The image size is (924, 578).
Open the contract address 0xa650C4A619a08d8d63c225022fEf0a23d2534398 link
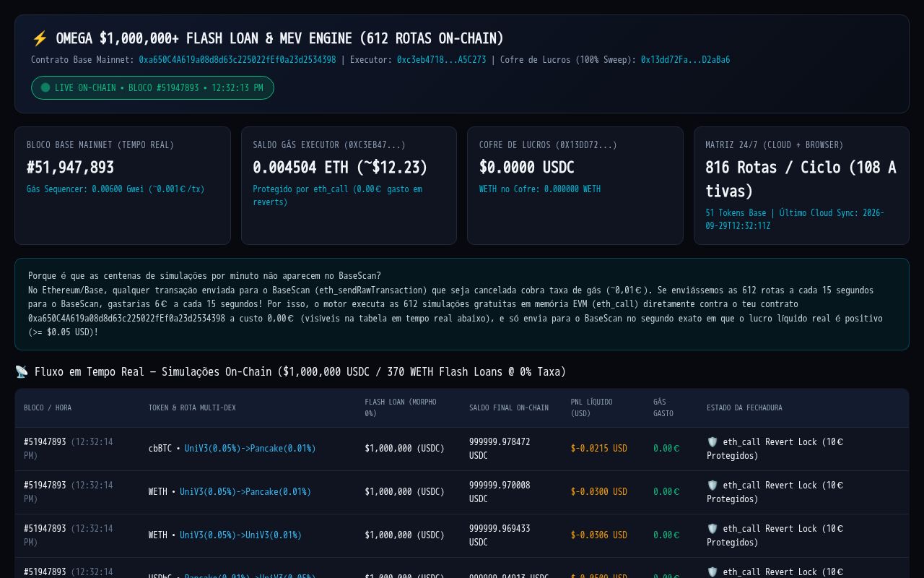click(x=237, y=60)
